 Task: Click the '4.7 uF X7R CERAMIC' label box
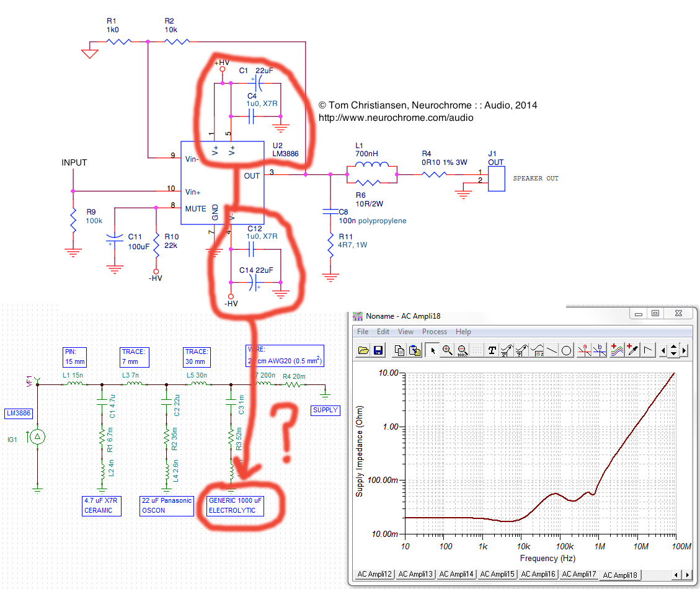click(x=101, y=505)
